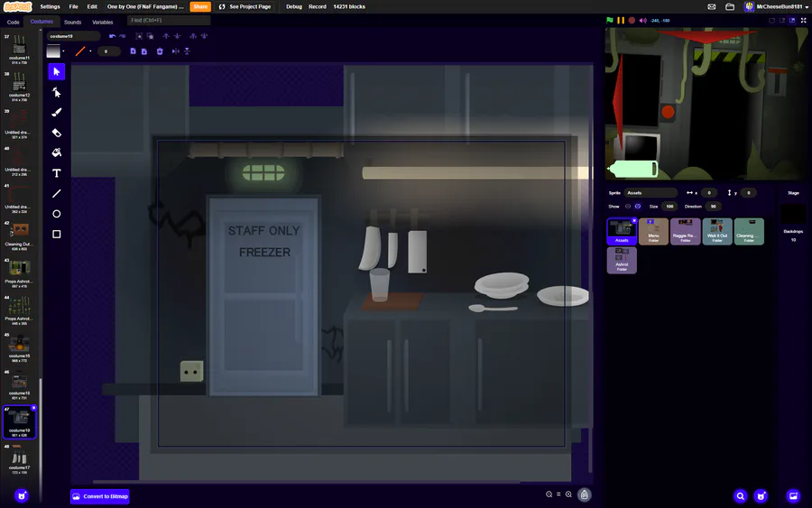Open outline color dropdown
812x508 pixels.
(90, 51)
